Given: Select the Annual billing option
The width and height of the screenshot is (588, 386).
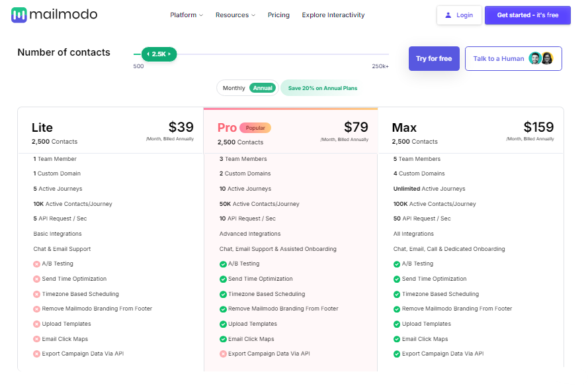Looking at the screenshot, I should [263, 88].
